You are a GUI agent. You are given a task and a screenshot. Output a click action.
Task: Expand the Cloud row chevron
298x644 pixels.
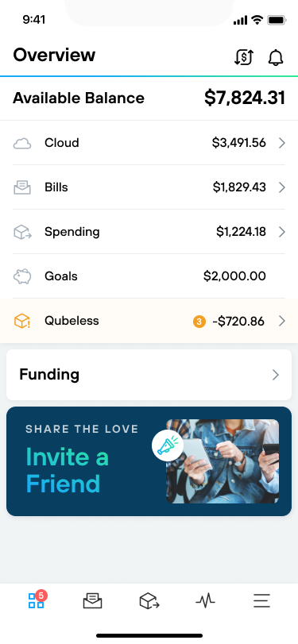282,143
